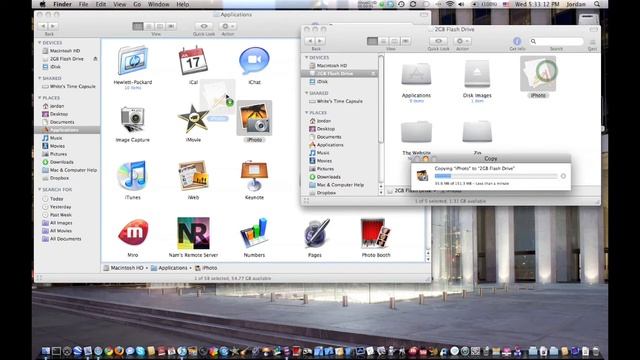The image size is (640, 360).
Task: Go forward in the Flash Drive window
Action: (320, 41)
